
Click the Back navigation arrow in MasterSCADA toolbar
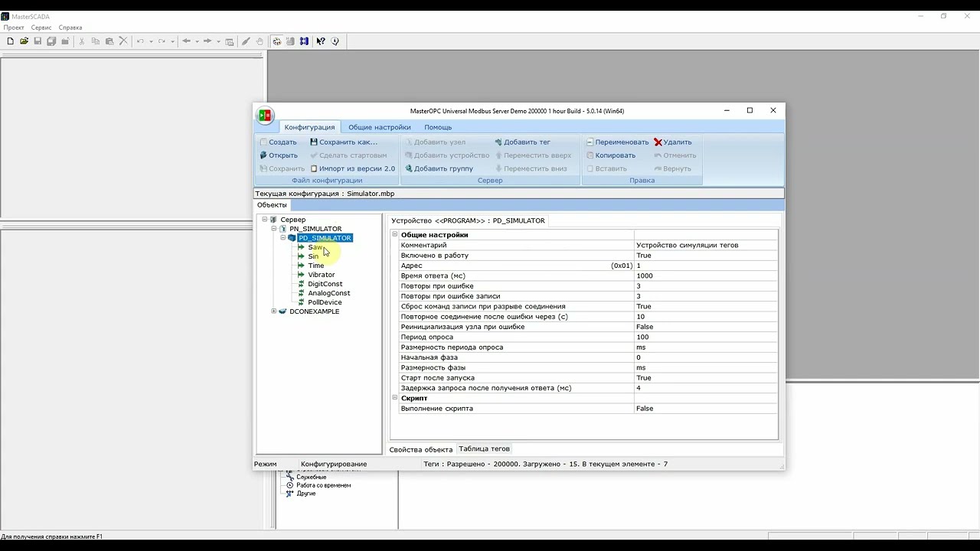click(186, 41)
